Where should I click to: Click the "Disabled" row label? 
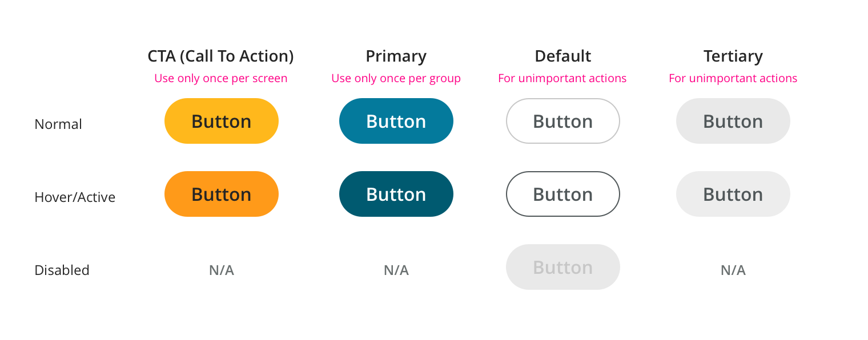click(62, 270)
